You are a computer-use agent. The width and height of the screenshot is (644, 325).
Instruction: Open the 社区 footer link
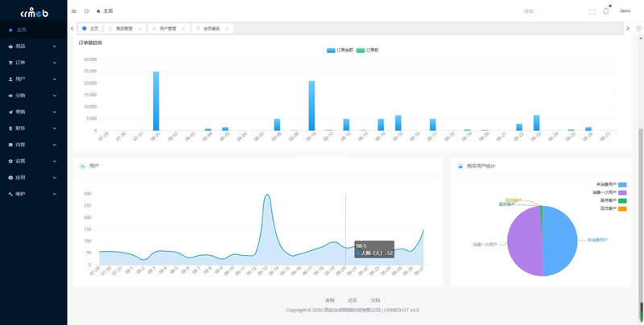point(353,300)
